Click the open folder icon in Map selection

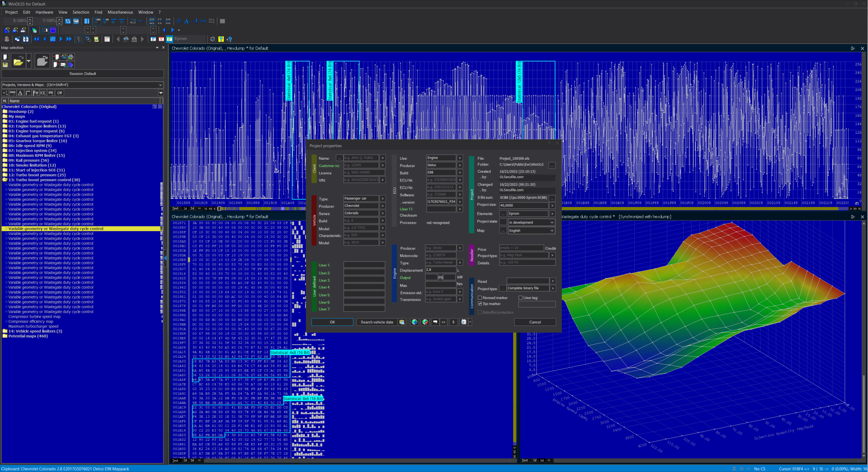18,61
